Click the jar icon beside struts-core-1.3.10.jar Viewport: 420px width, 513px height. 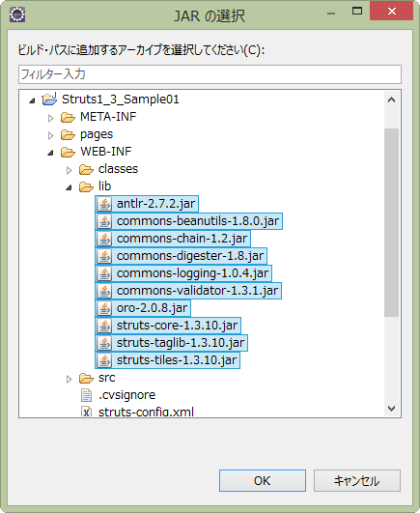click(x=104, y=326)
